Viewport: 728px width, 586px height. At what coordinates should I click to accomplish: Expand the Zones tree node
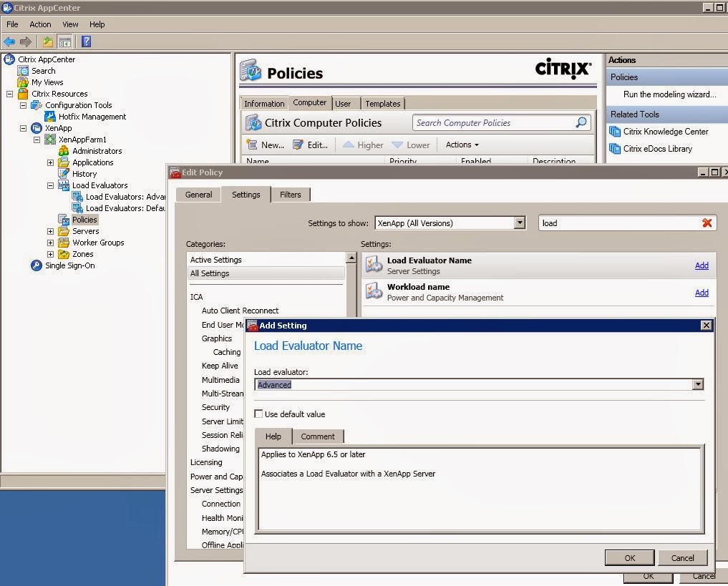[x=51, y=254]
